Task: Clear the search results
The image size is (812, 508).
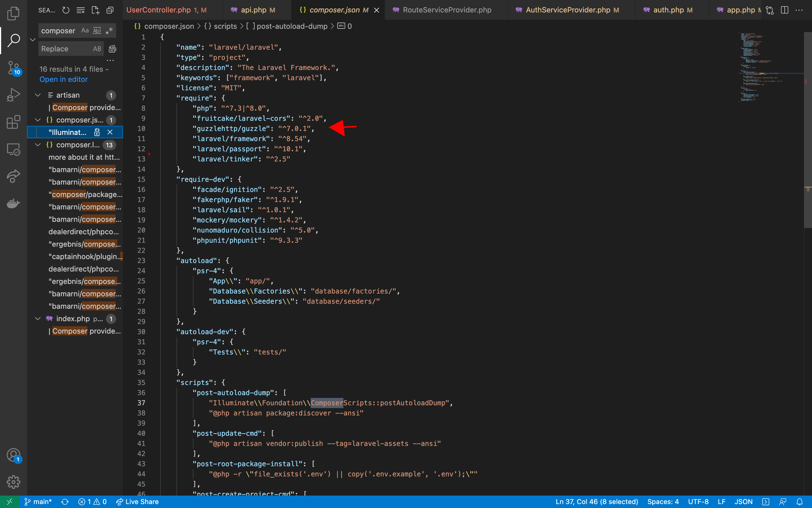Action: click(x=81, y=10)
